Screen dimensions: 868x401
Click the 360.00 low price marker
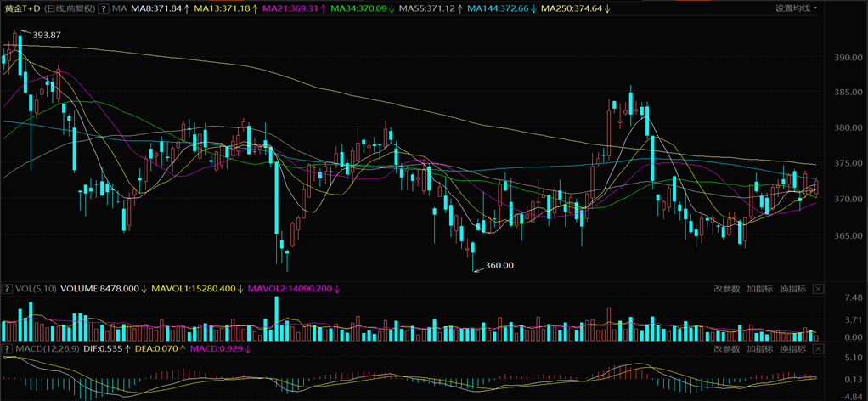pyautogui.click(x=499, y=266)
